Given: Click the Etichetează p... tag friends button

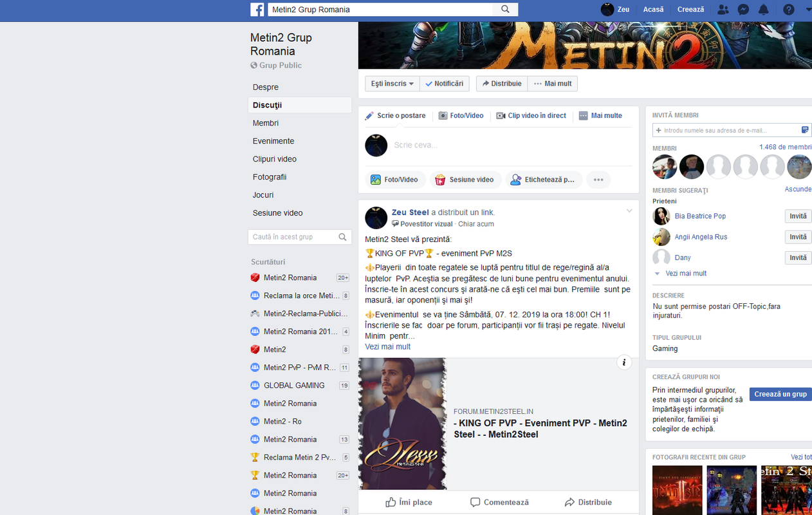Looking at the screenshot, I should click(543, 180).
